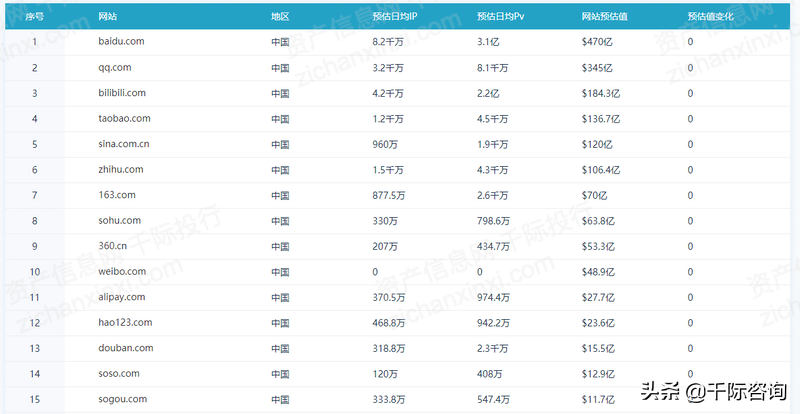Screen dimensions: 800x414
Task: Click the $27.7亿 valuation cell
Action: coord(598,298)
